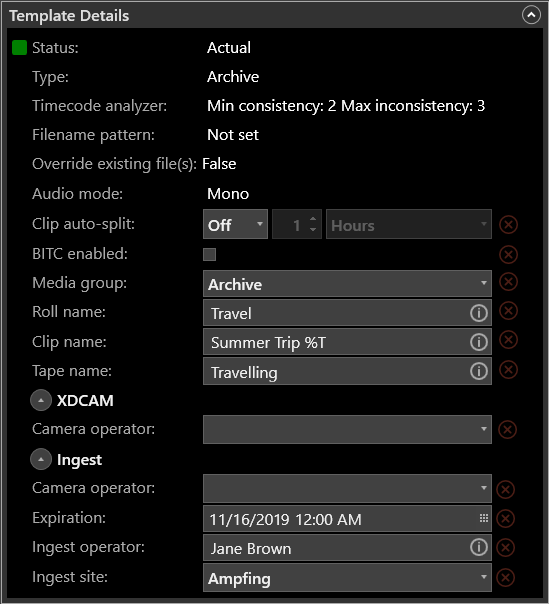Screen dimensions: 549x604
Task: Show info for Clip name field
Action: point(478,342)
